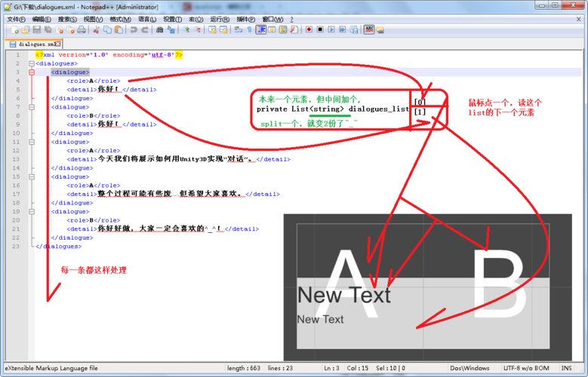Create a new document via toolbar
The width and height of the screenshot is (588, 377).
click(14, 29)
